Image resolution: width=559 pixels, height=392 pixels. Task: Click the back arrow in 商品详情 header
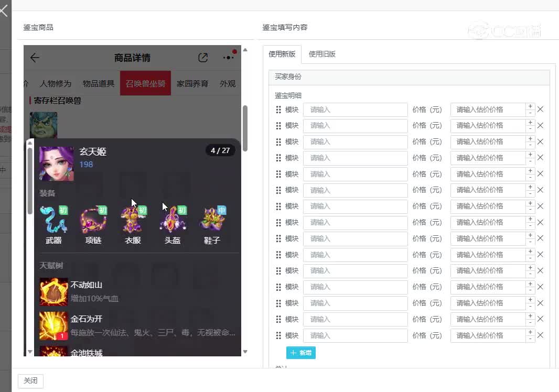(34, 58)
